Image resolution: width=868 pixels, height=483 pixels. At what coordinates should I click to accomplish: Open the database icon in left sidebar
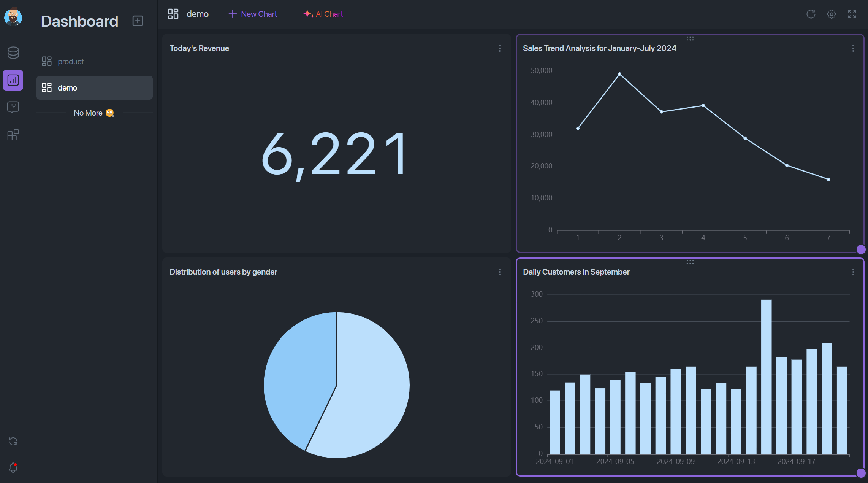pos(13,52)
